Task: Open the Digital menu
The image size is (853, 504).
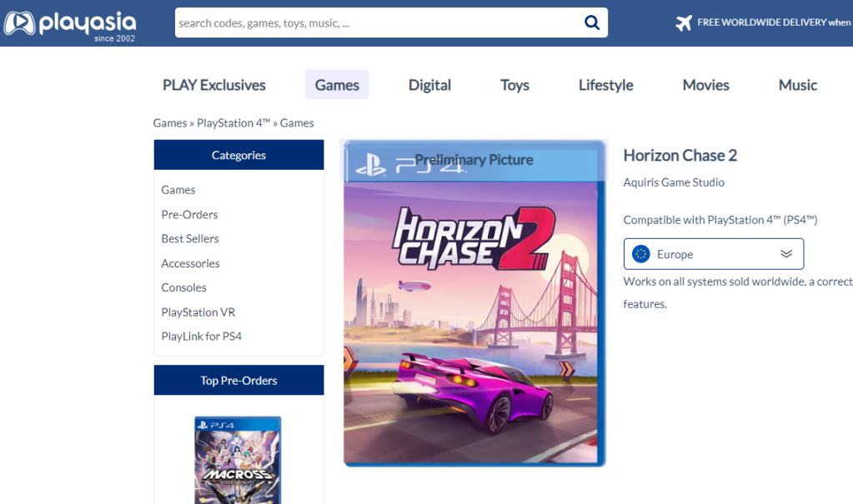Action: point(429,85)
